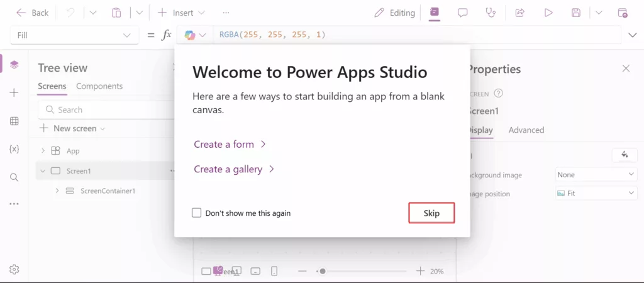Click the Create a gallery link

pyautogui.click(x=234, y=169)
